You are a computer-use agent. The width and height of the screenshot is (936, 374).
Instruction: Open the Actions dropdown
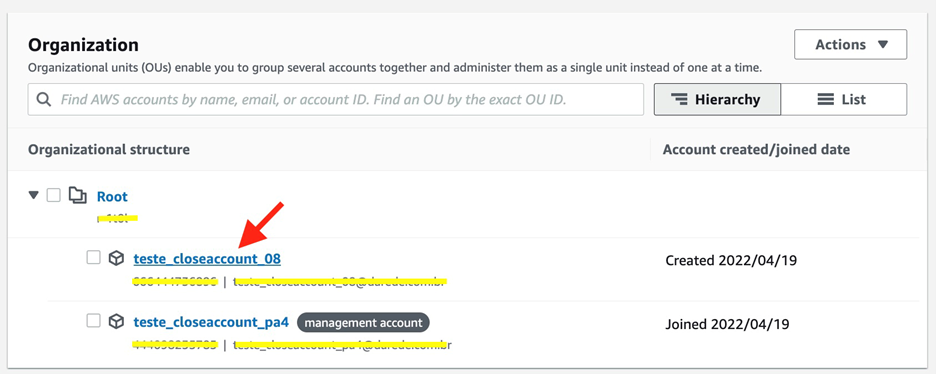point(851,44)
